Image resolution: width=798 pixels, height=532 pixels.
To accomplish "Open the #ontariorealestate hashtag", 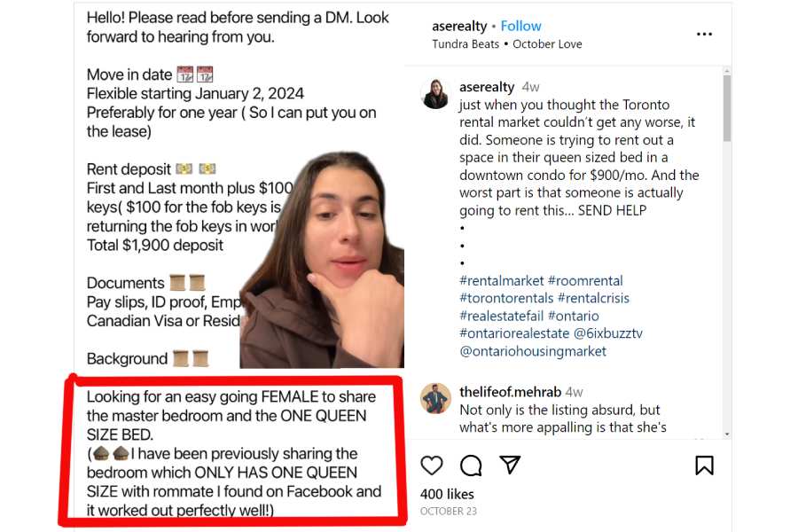I will coord(514,333).
